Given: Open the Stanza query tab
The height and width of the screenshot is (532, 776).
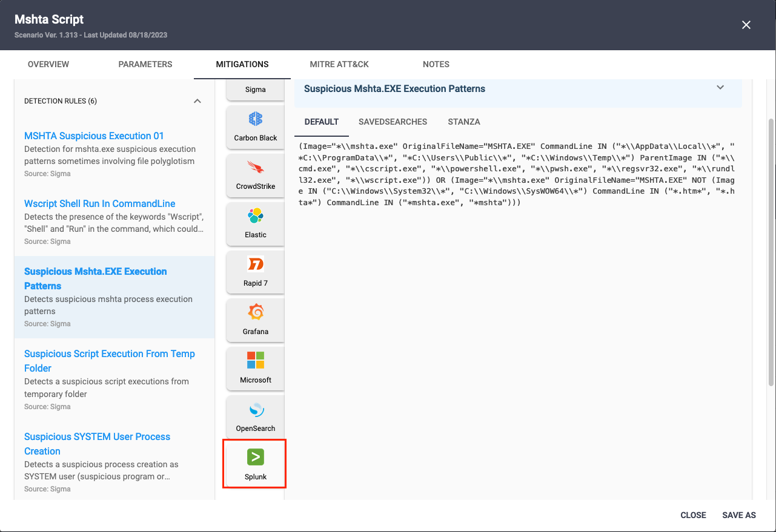Looking at the screenshot, I should coord(464,122).
